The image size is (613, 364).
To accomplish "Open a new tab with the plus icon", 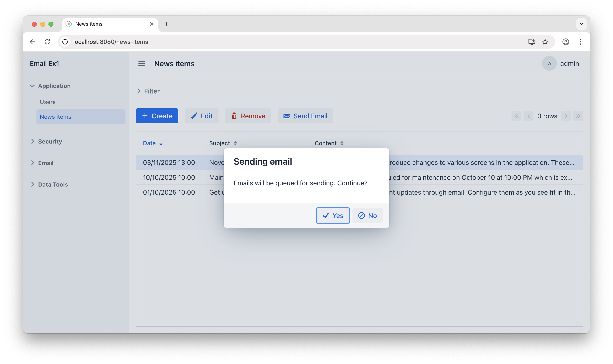I will coord(166,24).
